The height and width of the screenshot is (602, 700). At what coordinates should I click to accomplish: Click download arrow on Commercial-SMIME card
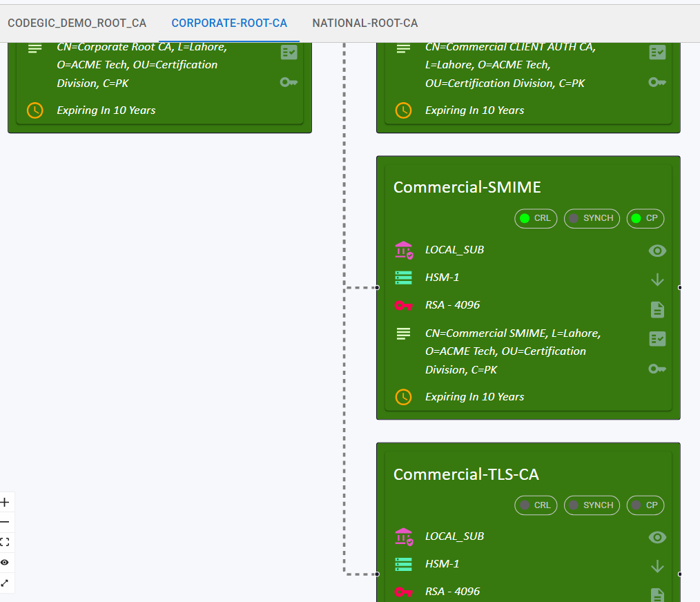(657, 280)
